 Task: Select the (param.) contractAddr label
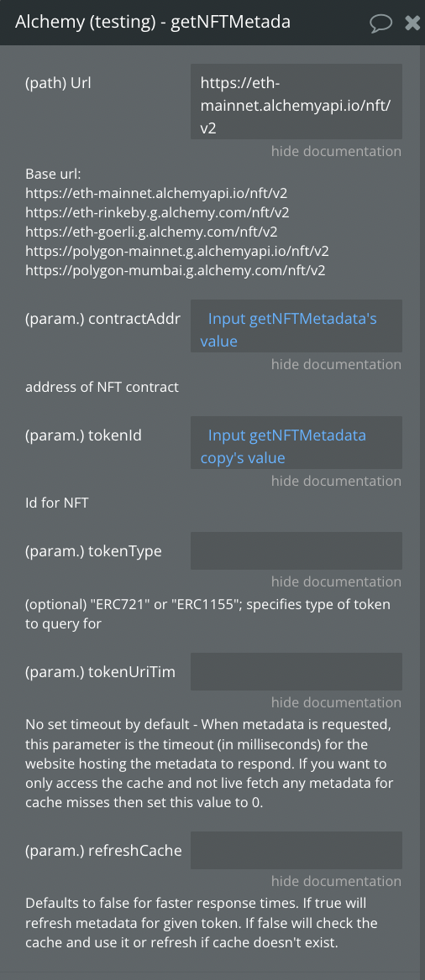point(102,319)
